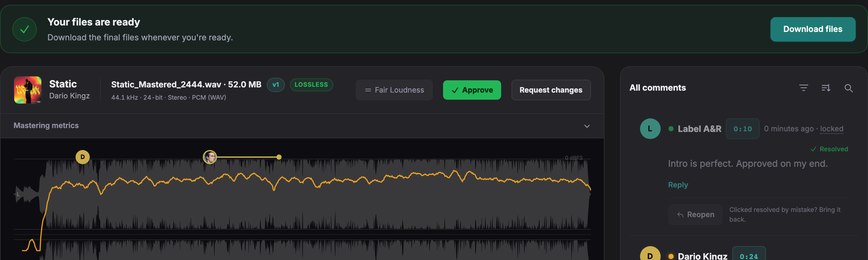Click the LOSSLESS badge

pos(311,85)
